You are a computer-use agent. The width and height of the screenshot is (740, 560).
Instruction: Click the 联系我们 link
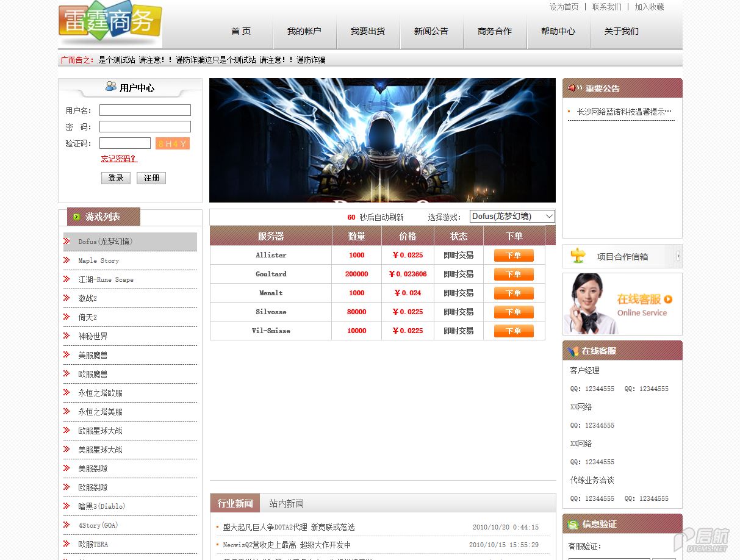(x=607, y=7)
